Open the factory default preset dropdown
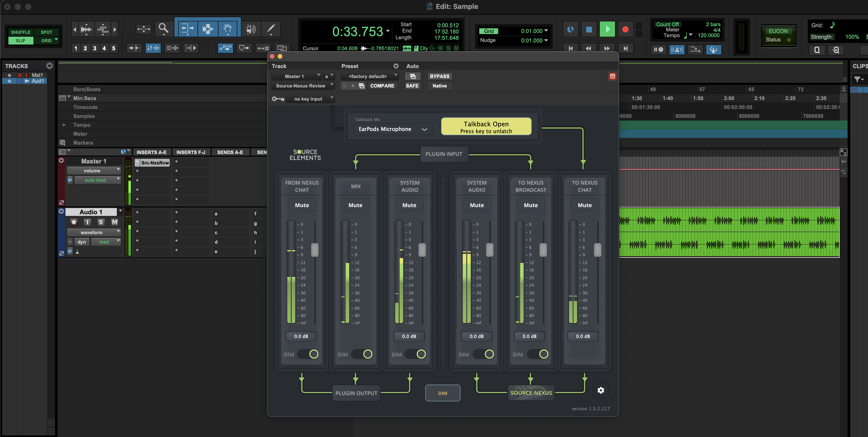The width and height of the screenshot is (868, 437). (x=370, y=76)
